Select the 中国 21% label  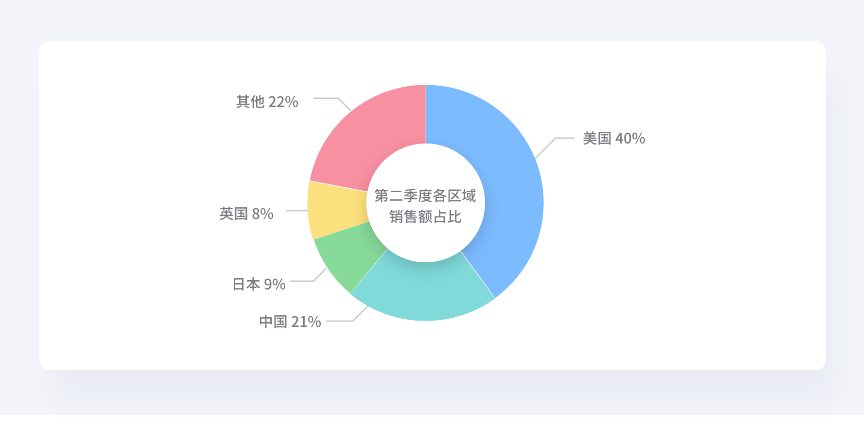pos(290,322)
